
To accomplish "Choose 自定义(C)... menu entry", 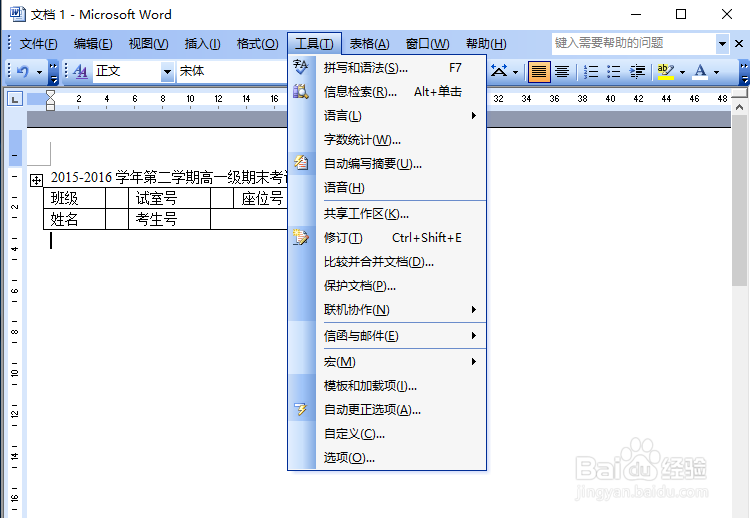I will [x=387, y=433].
